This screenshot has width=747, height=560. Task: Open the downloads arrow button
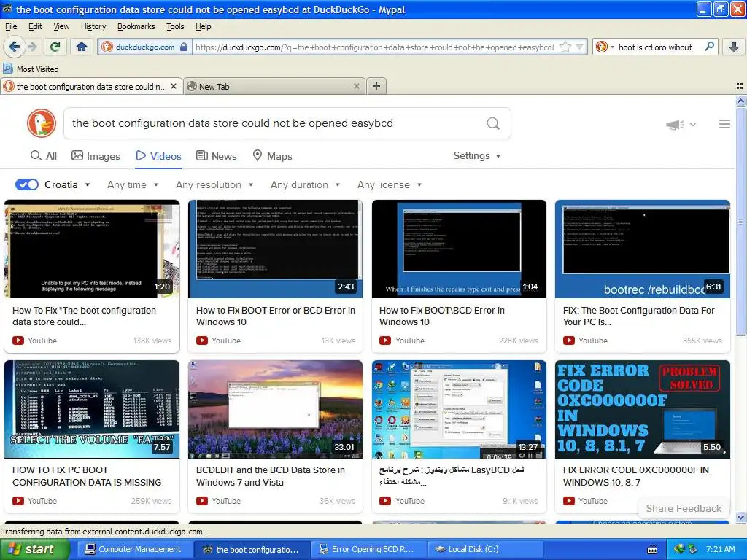coord(734,47)
